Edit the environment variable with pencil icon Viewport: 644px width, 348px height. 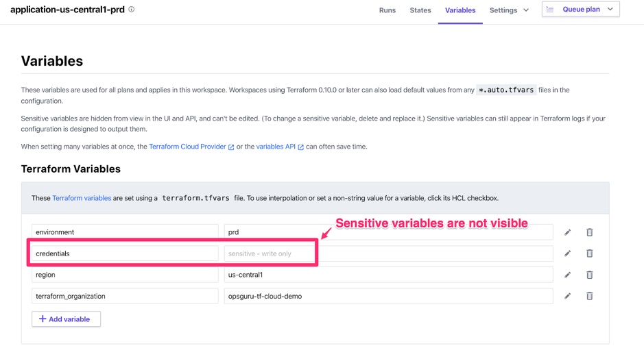[567, 232]
